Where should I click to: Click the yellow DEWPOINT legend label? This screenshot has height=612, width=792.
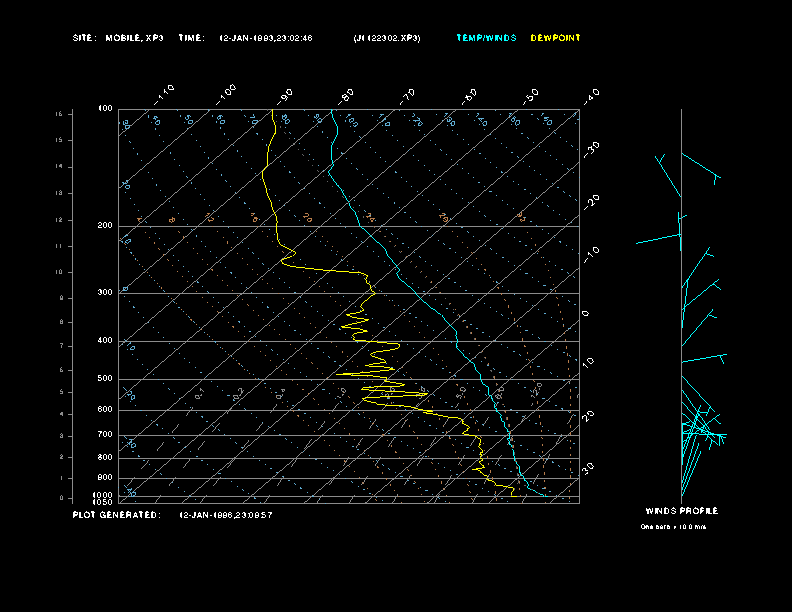[x=555, y=38]
